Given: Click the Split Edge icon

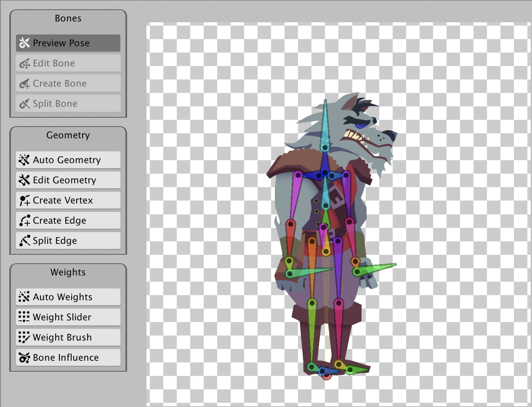Looking at the screenshot, I should click(24, 240).
